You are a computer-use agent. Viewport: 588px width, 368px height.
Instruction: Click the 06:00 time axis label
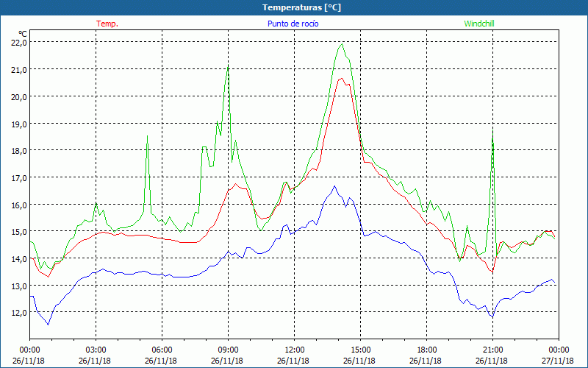click(x=162, y=350)
